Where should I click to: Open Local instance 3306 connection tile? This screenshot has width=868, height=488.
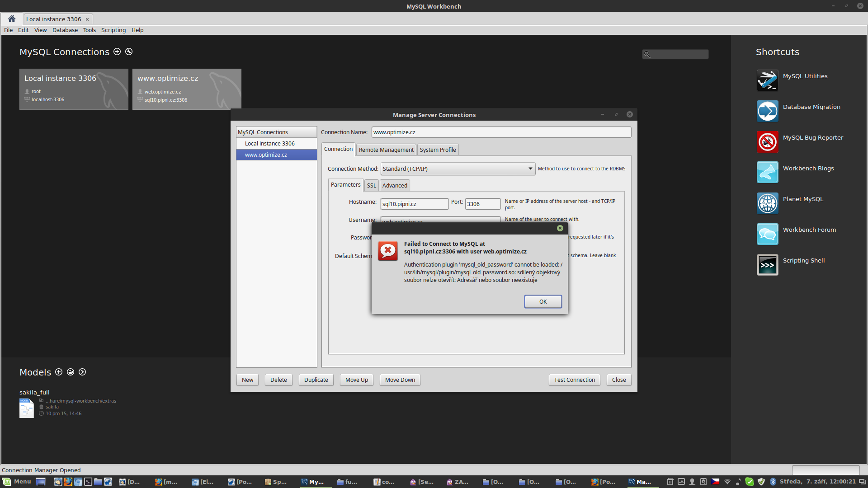point(74,89)
